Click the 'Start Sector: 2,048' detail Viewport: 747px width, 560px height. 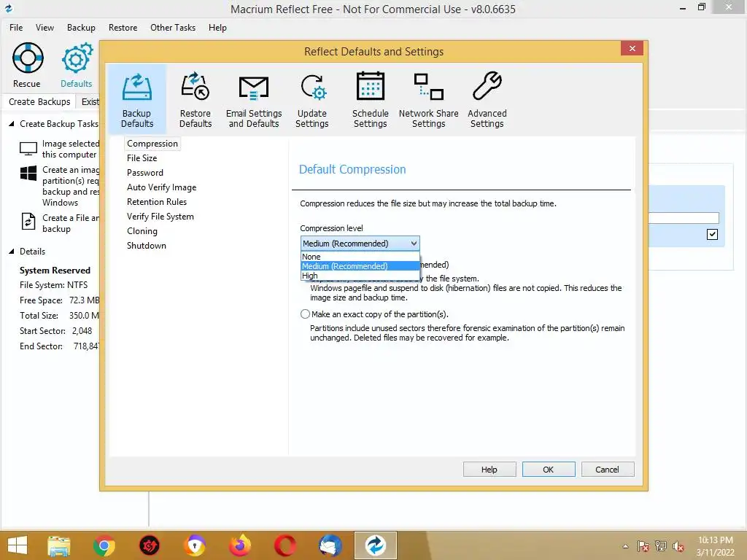pyautogui.click(x=55, y=331)
